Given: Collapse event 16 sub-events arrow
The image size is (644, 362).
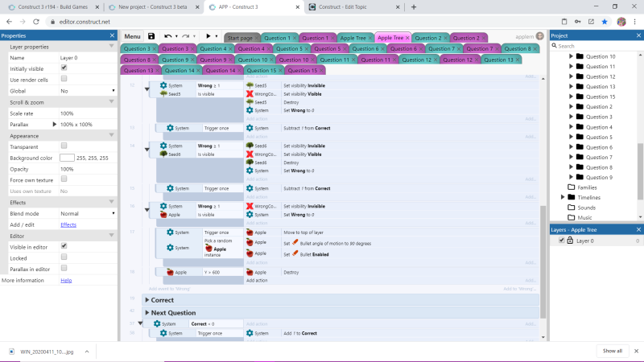Looking at the screenshot, I should (147, 210).
